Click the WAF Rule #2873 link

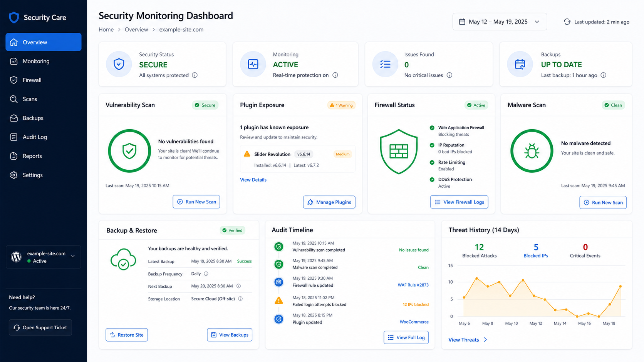[x=413, y=285]
